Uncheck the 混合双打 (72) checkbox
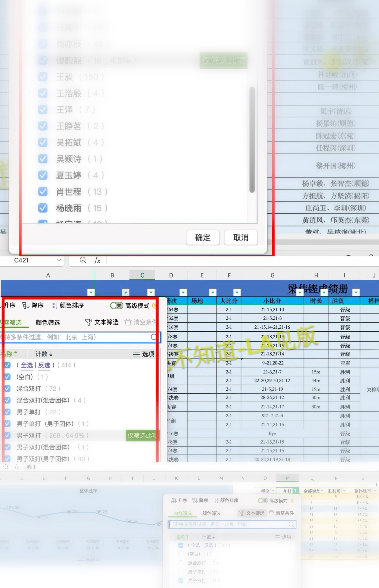Screen dimensions: 379x588 (8, 388)
